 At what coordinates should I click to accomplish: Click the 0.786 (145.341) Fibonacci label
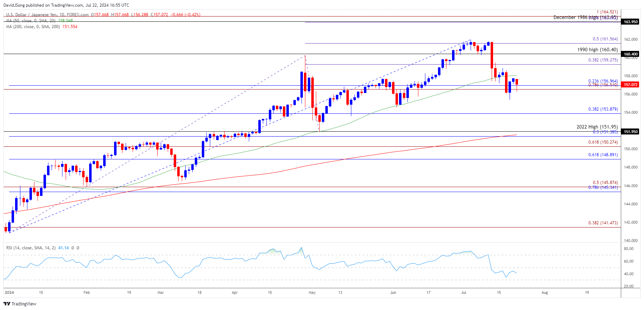tap(603, 187)
